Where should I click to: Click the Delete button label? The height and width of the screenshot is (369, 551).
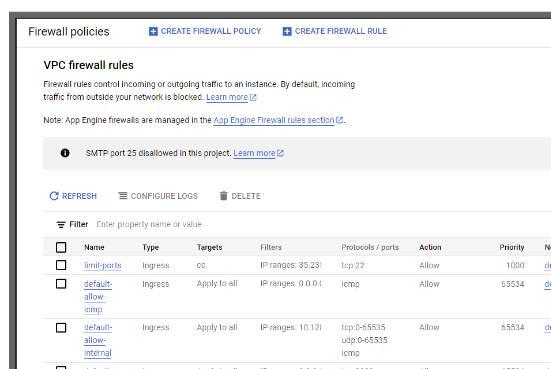(x=246, y=196)
